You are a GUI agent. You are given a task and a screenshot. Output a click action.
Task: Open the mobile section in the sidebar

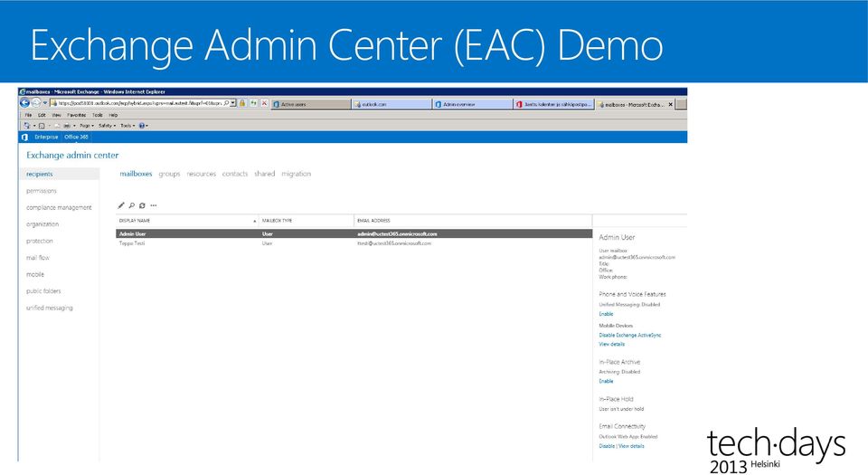[35, 274]
